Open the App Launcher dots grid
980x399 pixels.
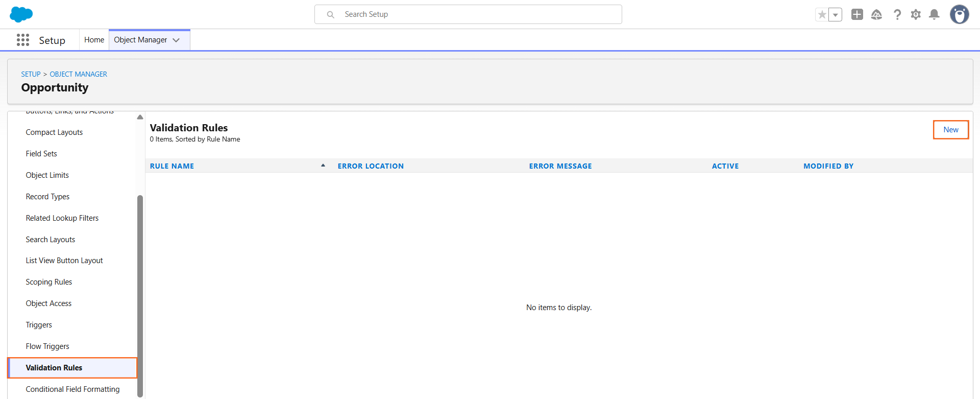(23, 40)
